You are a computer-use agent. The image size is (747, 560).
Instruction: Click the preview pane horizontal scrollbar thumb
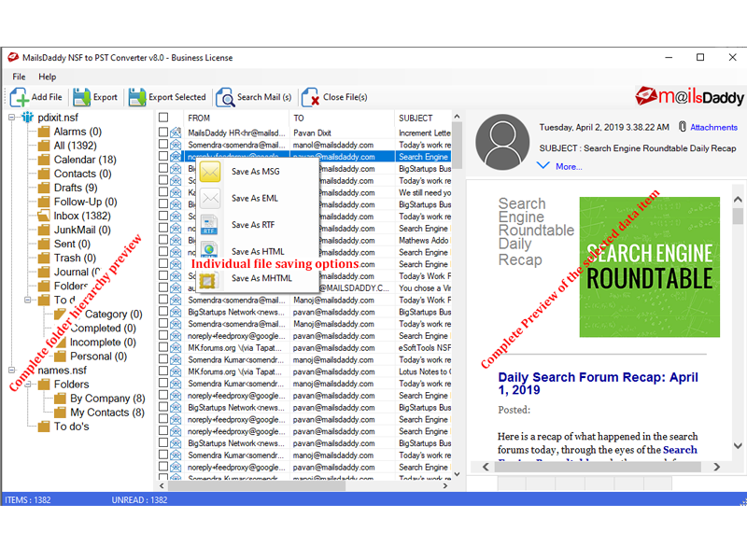click(x=598, y=467)
